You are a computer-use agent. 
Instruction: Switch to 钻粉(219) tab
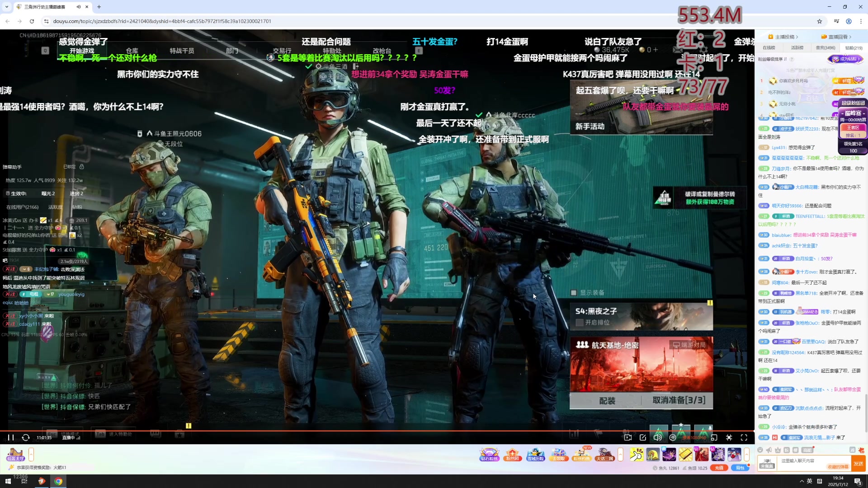pos(854,48)
